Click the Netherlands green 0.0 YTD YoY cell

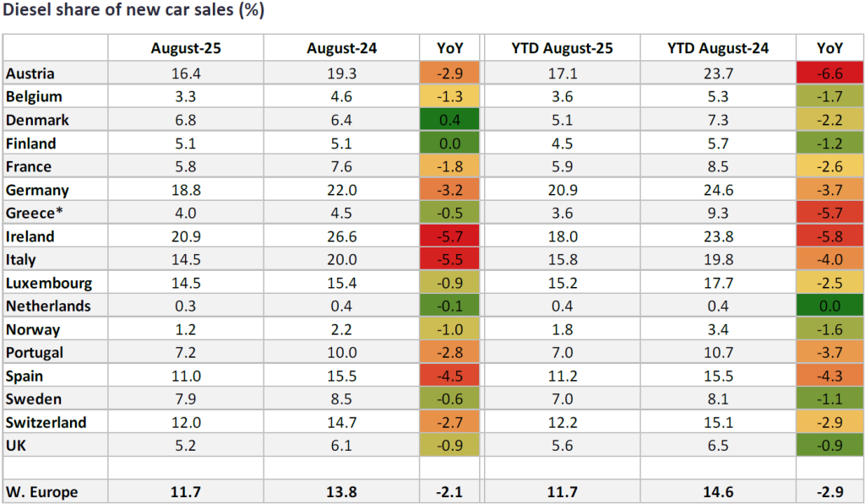(829, 306)
